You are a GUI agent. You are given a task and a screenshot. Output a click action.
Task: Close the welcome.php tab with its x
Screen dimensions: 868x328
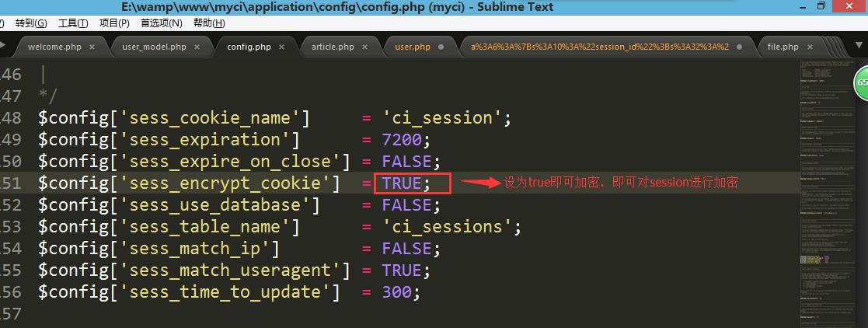[92, 47]
